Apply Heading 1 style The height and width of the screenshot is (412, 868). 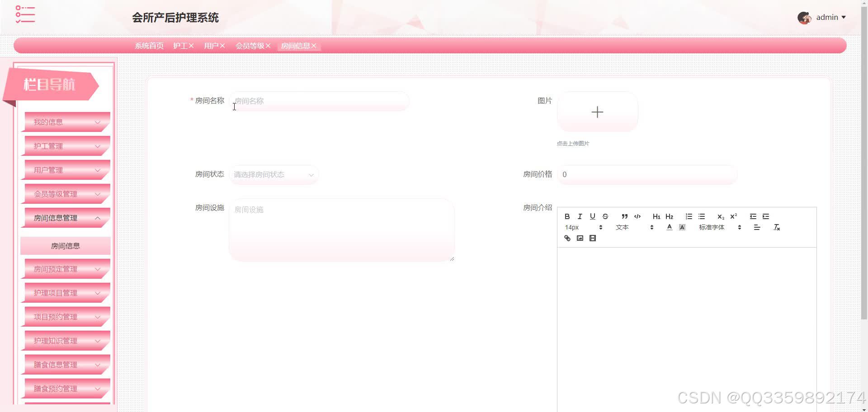pos(656,216)
